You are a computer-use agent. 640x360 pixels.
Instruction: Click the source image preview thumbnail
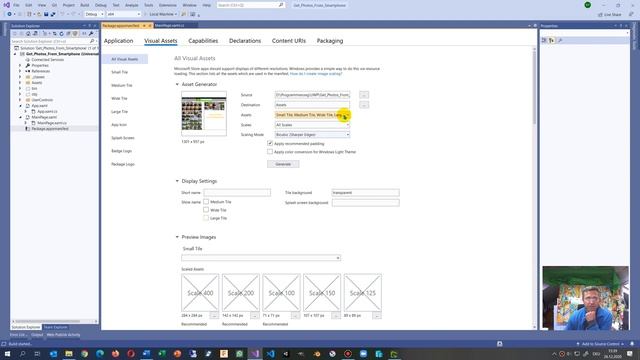[204, 114]
